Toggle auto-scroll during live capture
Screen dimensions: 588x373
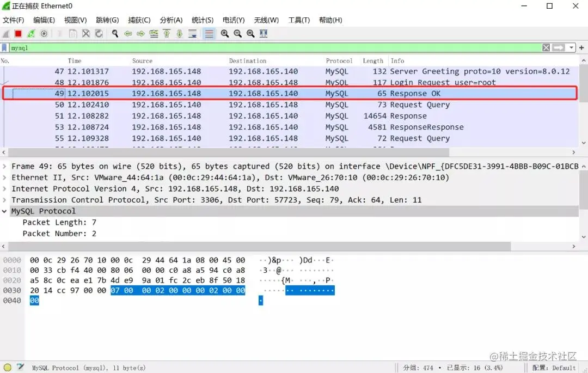(192, 34)
